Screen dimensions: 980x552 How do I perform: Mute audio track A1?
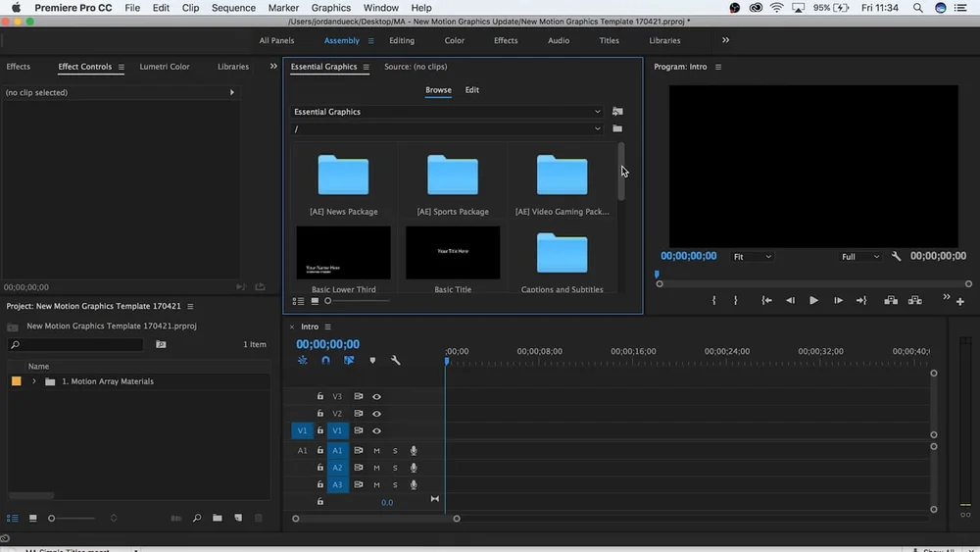376,451
